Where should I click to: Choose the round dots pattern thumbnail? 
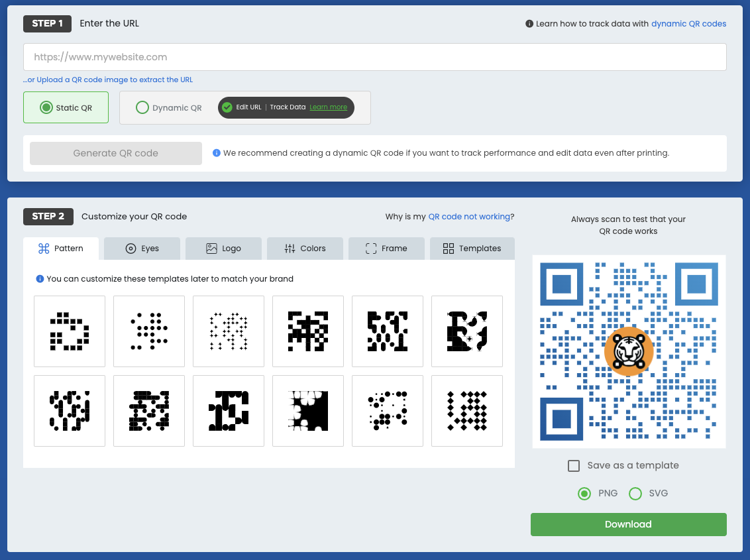(149, 331)
